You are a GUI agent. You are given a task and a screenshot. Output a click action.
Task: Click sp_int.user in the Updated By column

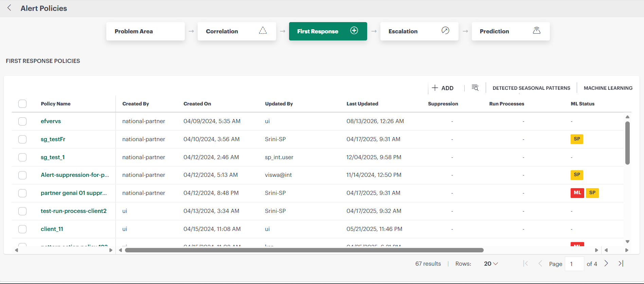click(279, 157)
